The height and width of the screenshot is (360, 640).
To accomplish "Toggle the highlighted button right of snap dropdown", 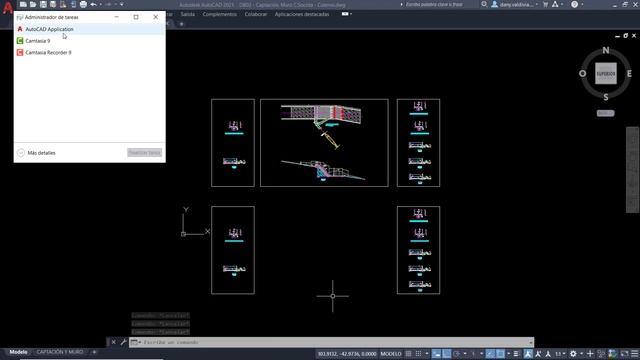I will 437,353.
